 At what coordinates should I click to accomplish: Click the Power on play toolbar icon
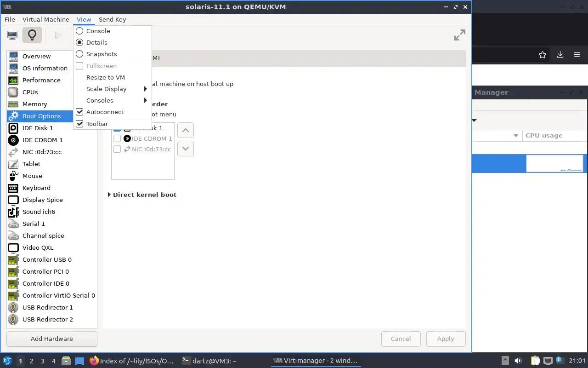tap(58, 35)
